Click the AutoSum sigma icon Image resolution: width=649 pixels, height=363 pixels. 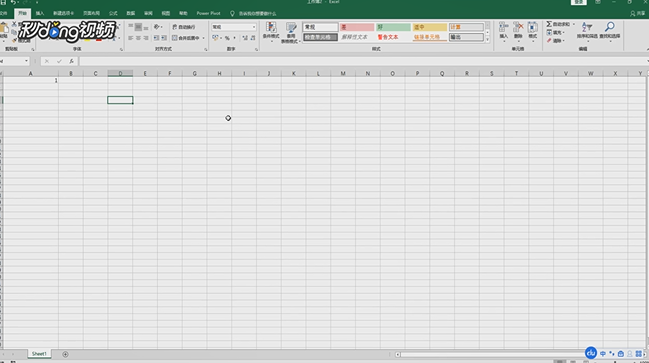[549, 24]
